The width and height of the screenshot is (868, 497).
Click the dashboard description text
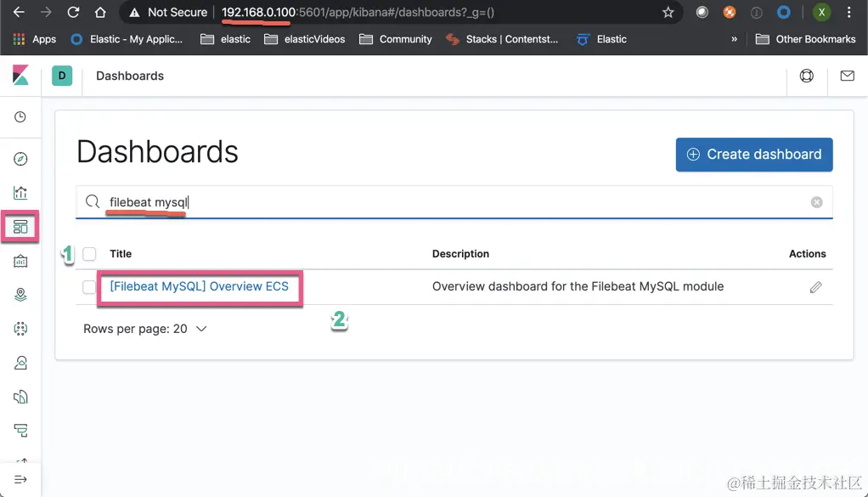[x=578, y=286]
